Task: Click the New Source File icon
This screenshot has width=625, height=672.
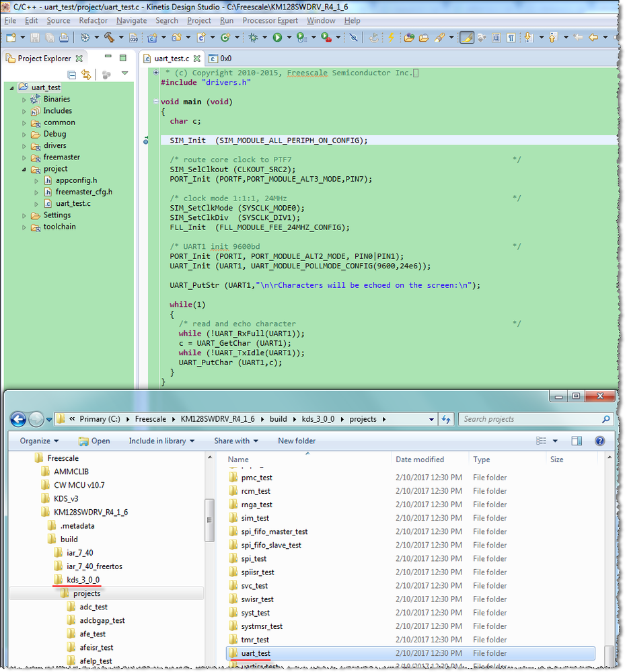Action: (x=200, y=38)
